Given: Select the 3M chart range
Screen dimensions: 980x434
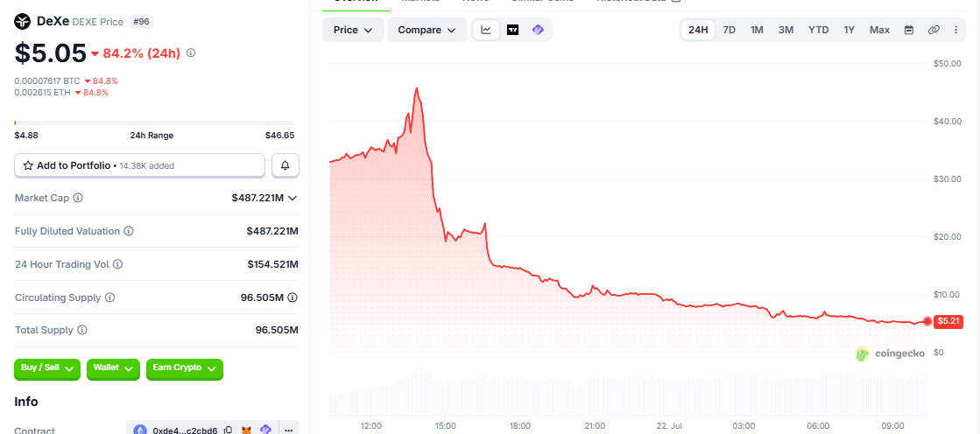Looking at the screenshot, I should [x=786, y=30].
